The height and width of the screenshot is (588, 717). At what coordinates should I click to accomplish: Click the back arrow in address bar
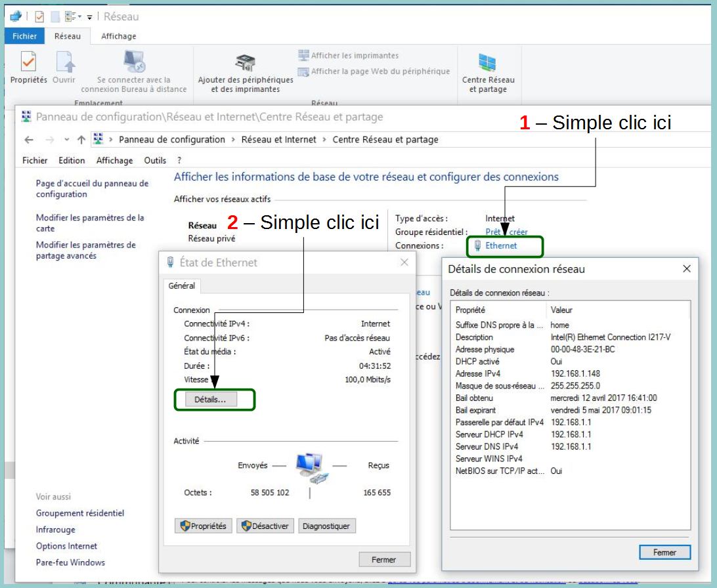tap(29, 140)
